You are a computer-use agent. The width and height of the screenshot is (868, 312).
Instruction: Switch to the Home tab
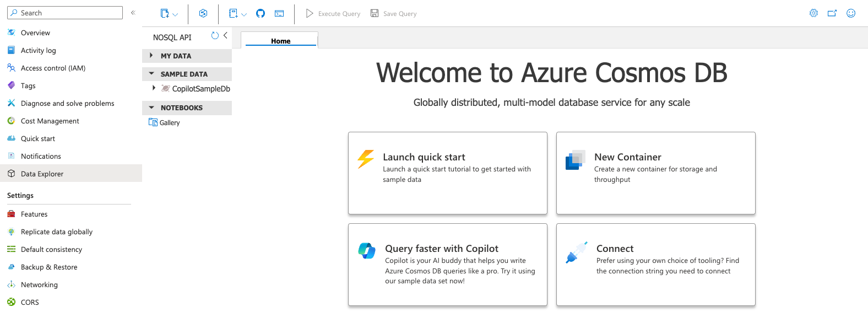[x=280, y=41]
